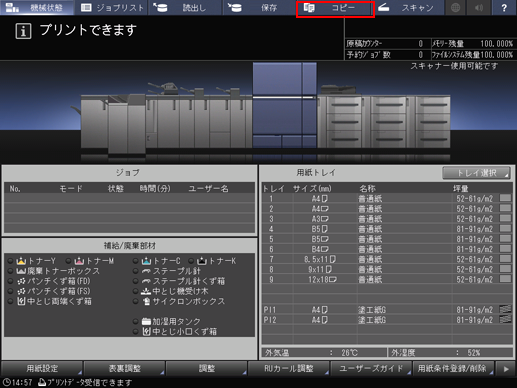Viewport: 517px width, 388px height.
Task: Select tray 6 row with B4 paper
Action: click(387, 249)
